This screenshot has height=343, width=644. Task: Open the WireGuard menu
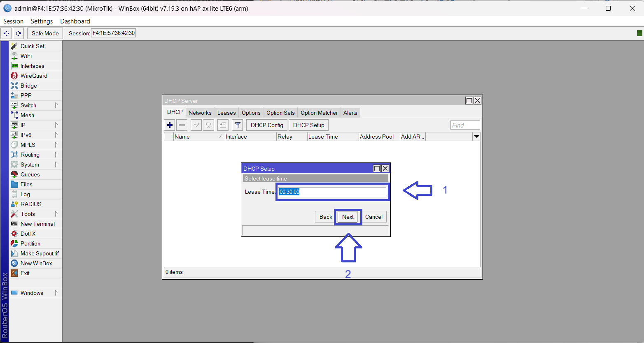click(34, 76)
